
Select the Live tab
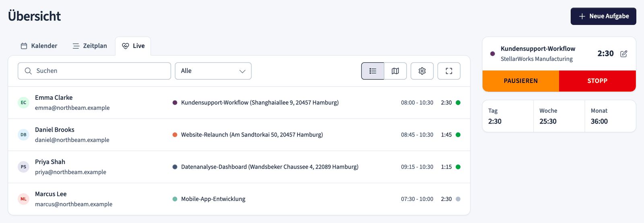pyautogui.click(x=133, y=46)
